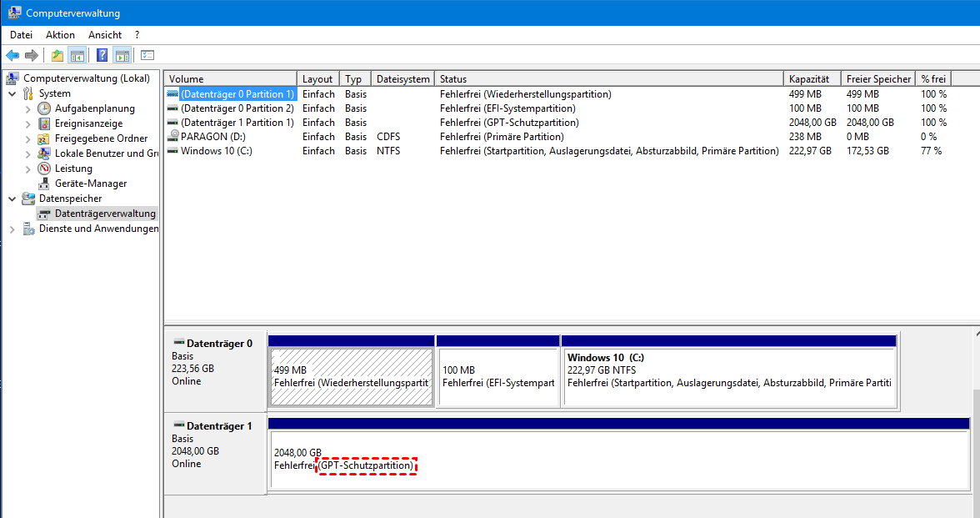Open Geräte-Manager in the tree
Viewport: 980px width, 518px height.
point(91,184)
